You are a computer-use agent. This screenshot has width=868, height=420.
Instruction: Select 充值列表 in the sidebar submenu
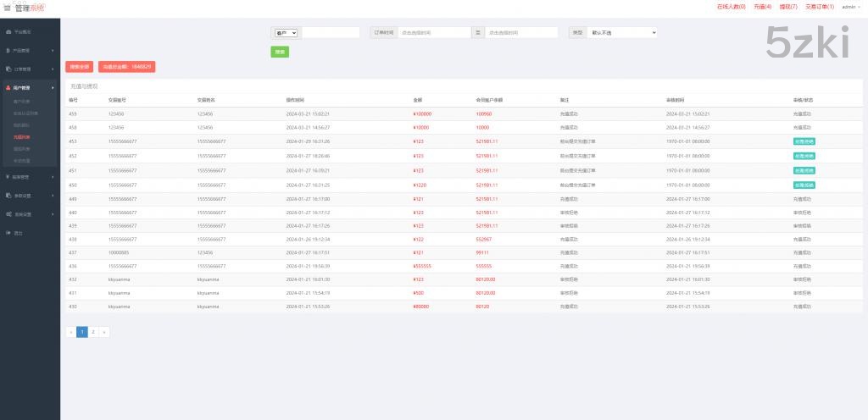pyautogui.click(x=22, y=136)
